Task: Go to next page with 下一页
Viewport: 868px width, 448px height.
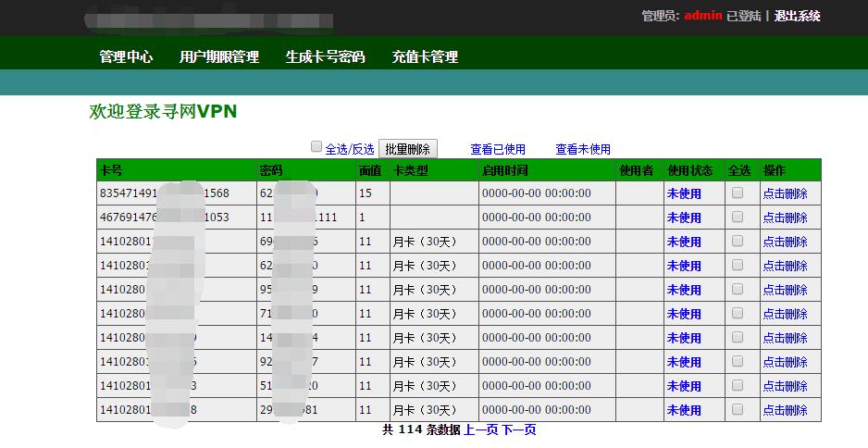Action: [519, 429]
